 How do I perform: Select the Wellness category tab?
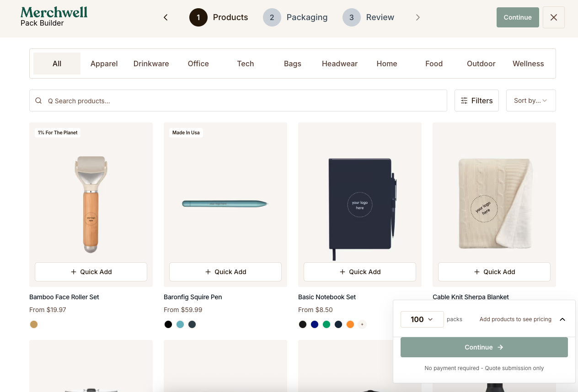(528, 64)
